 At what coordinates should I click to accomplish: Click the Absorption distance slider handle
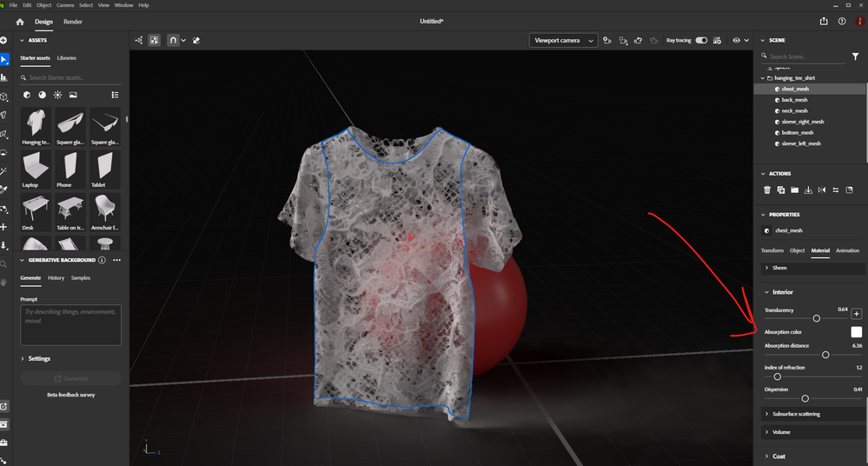click(x=825, y=355)
